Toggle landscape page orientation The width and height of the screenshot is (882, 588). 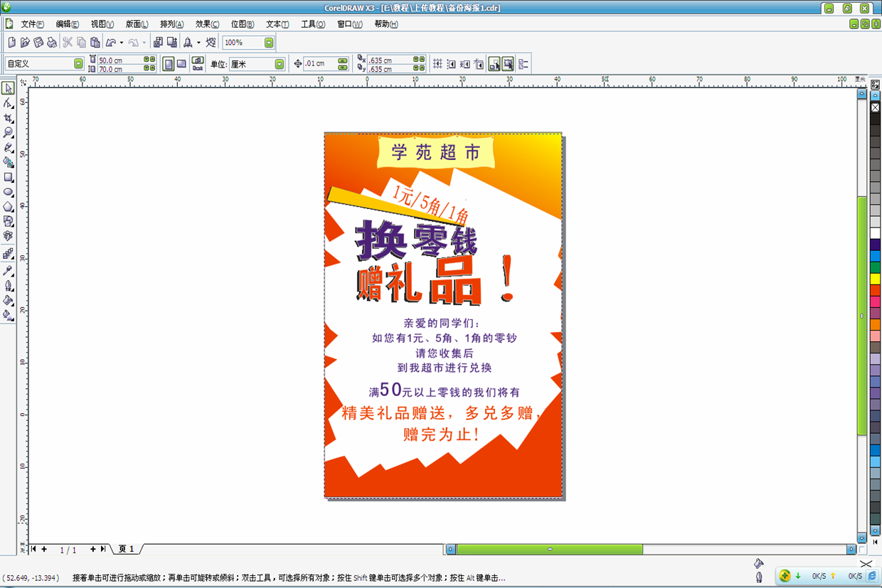pos(181,64)
